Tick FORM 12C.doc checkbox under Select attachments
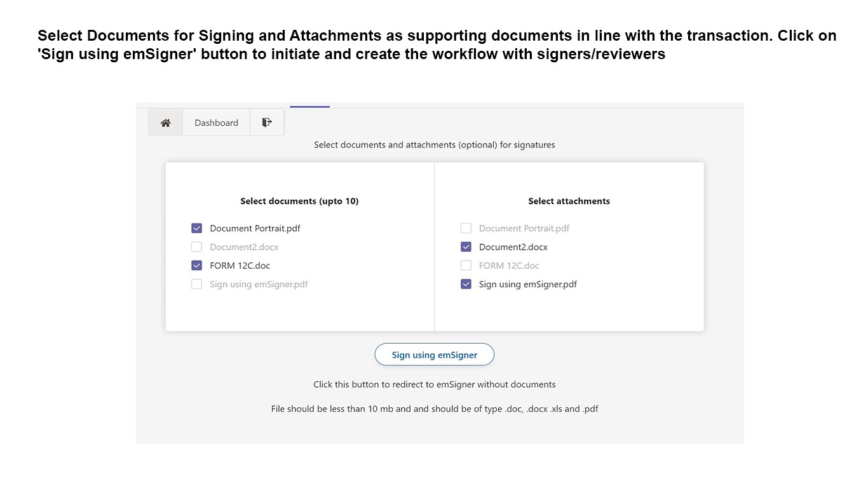This screenshot has height=488, width=868. [x=466, y=266]
